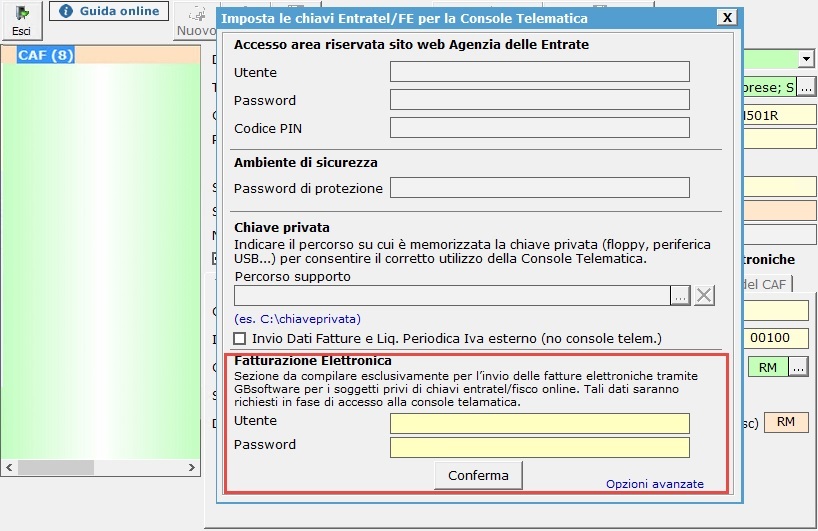Click the green RM province field

point(768,368)
